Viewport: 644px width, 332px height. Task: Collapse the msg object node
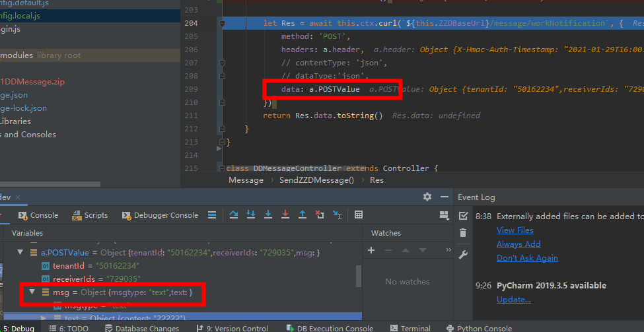click(32, 292)
